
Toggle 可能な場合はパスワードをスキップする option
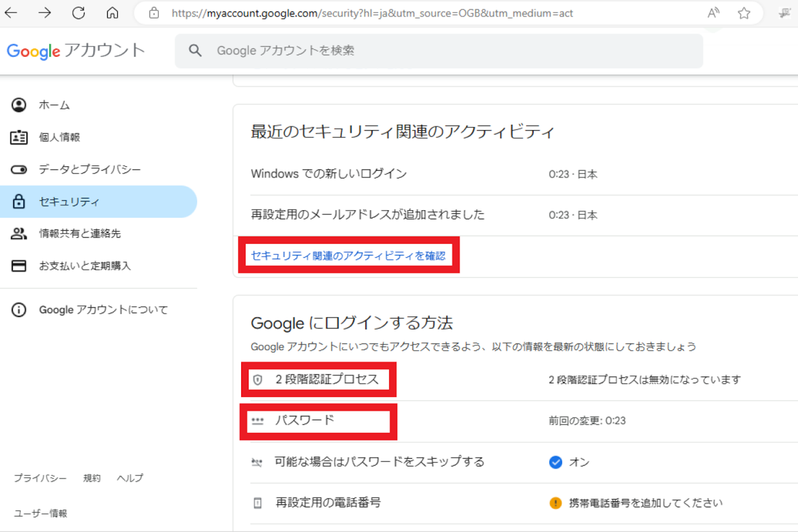(x=379, y=462)
